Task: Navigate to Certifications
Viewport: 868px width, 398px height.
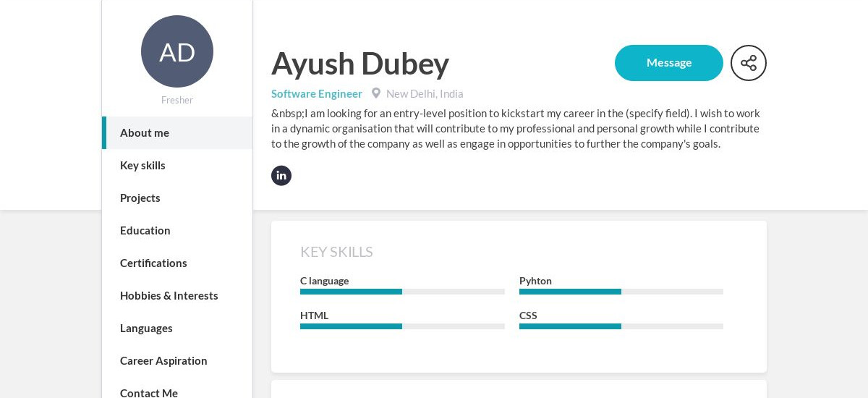Action: point(177,263)
